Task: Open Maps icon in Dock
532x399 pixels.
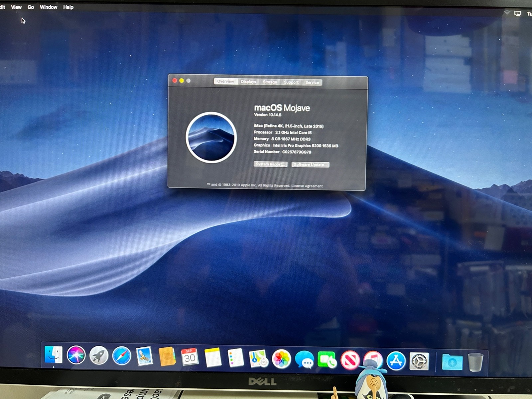Action: (259, 358)
